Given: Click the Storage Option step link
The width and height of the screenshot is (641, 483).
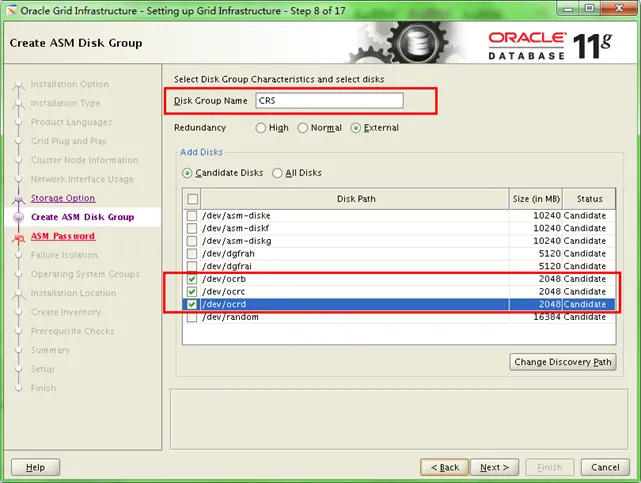Looking at the screenshot, I should [x=62, y=198].
